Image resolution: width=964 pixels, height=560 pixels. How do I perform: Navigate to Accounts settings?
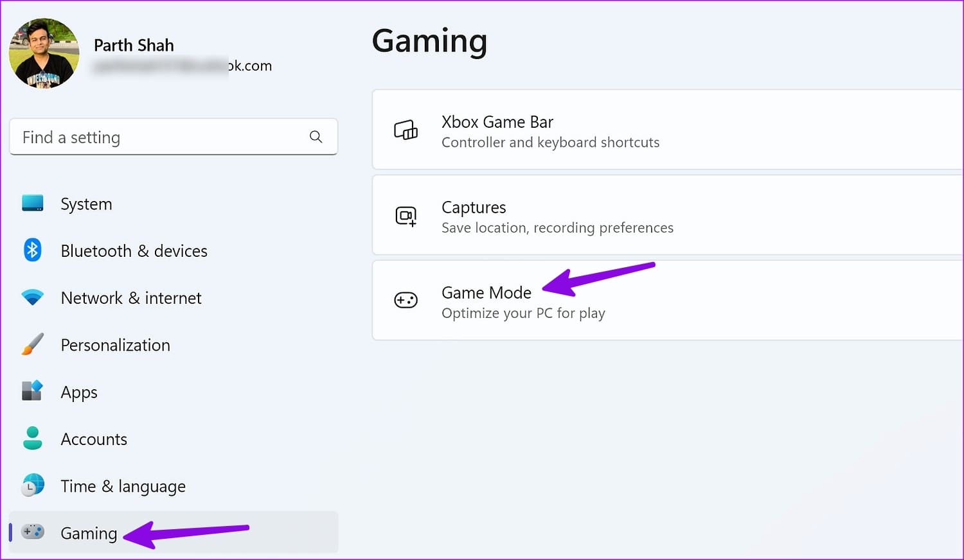pyautogui.click(x=94, y=439)
